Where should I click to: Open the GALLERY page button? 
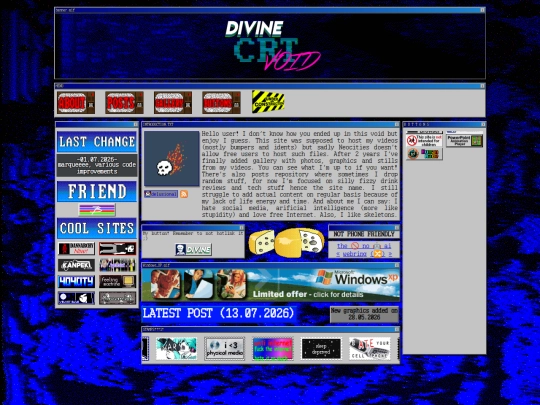[x=173, y=102]
